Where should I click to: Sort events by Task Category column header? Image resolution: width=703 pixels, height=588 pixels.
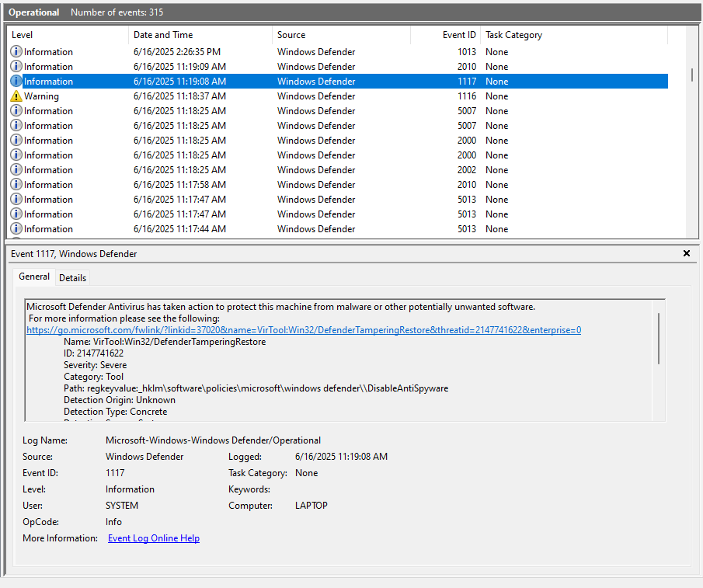point(574,35)
